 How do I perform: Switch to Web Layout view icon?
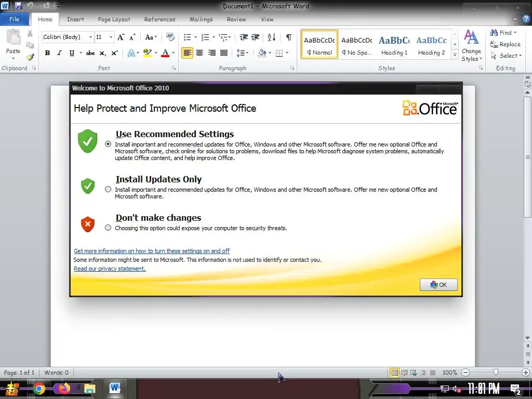point(414,373)
